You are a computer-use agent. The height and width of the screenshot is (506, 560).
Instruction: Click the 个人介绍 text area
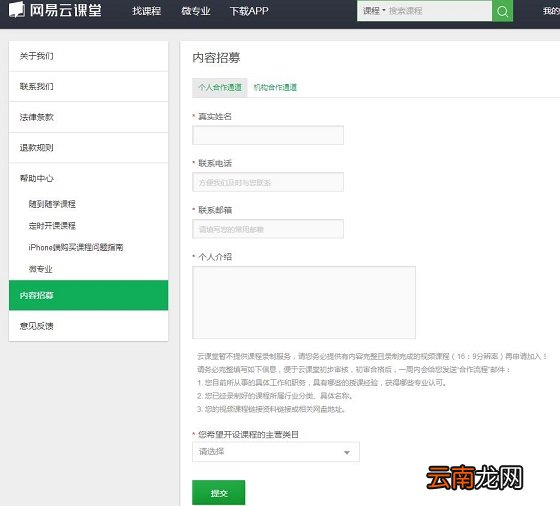tap(304, 302)
